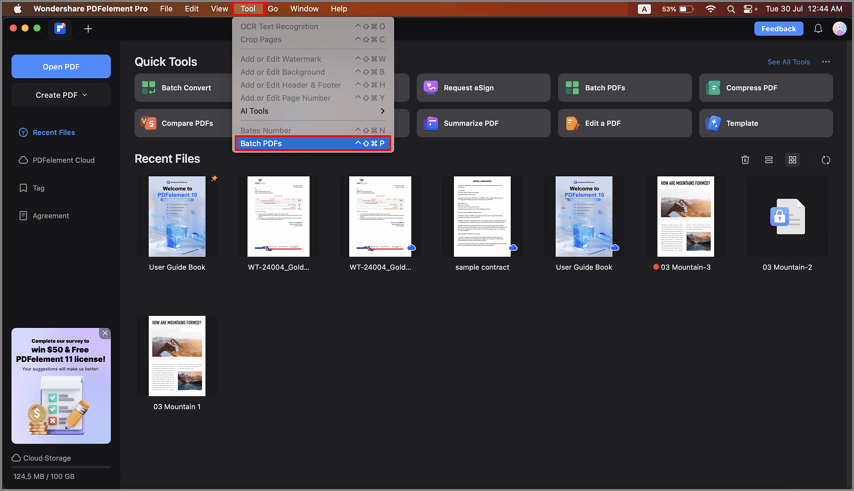Click the Tag bookmark icon
Viewport: 854px width, 491px height.
[x=23, y=188]
